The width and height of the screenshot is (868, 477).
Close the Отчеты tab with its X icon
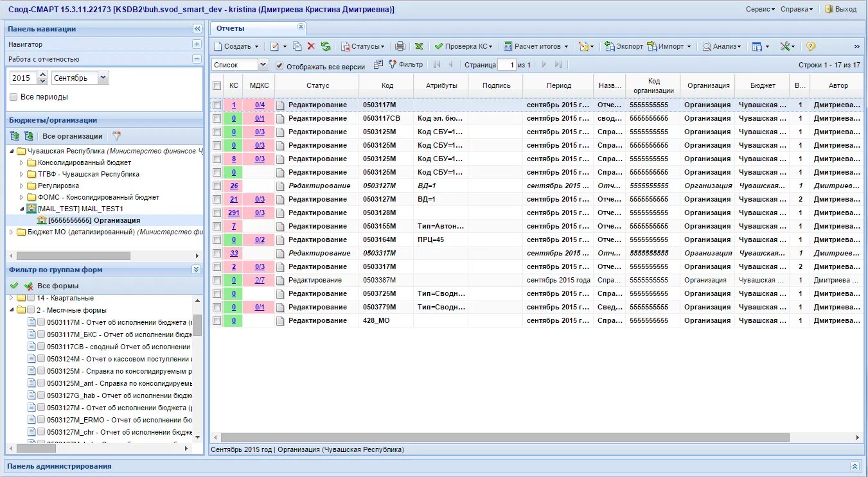tap(301, 27)
